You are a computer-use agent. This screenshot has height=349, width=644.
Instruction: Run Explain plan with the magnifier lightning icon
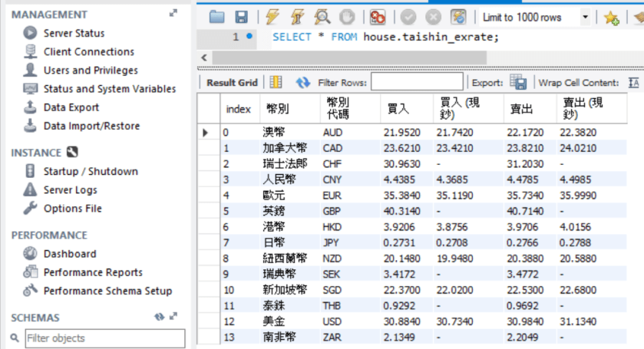[322, 17]
